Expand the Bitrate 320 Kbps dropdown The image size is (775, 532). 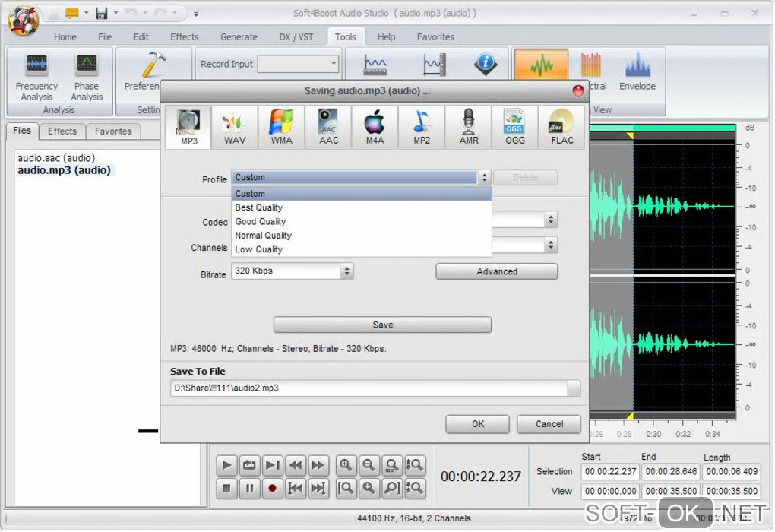tap(346, 271)
